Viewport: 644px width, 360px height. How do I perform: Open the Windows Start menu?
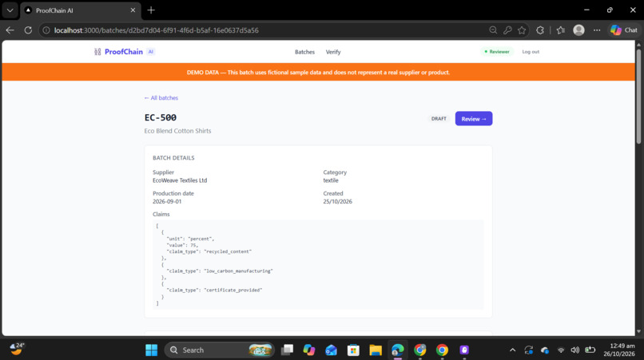[x=152, y=350]
